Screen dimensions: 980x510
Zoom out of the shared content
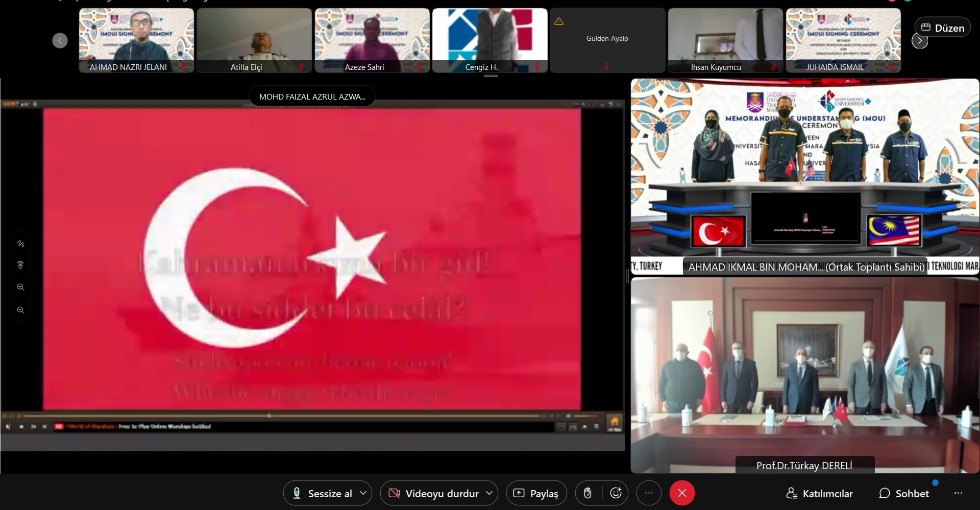[x=20, y=310]
